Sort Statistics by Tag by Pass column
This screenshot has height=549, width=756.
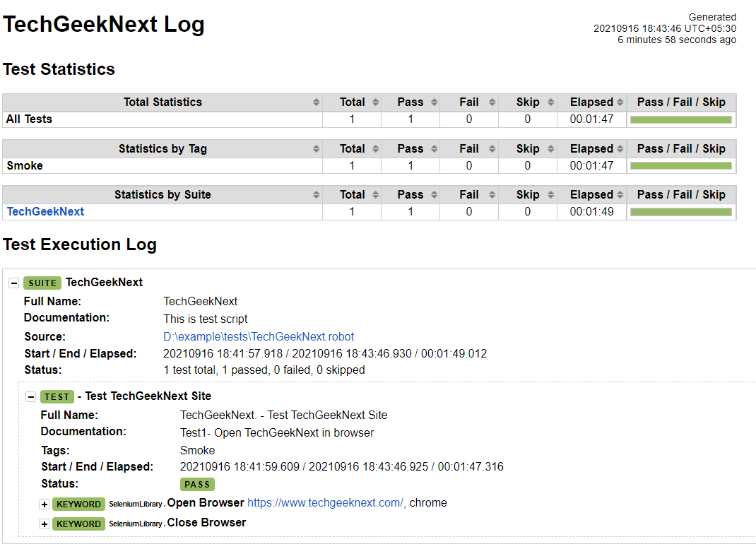click(x=434, y=149)
